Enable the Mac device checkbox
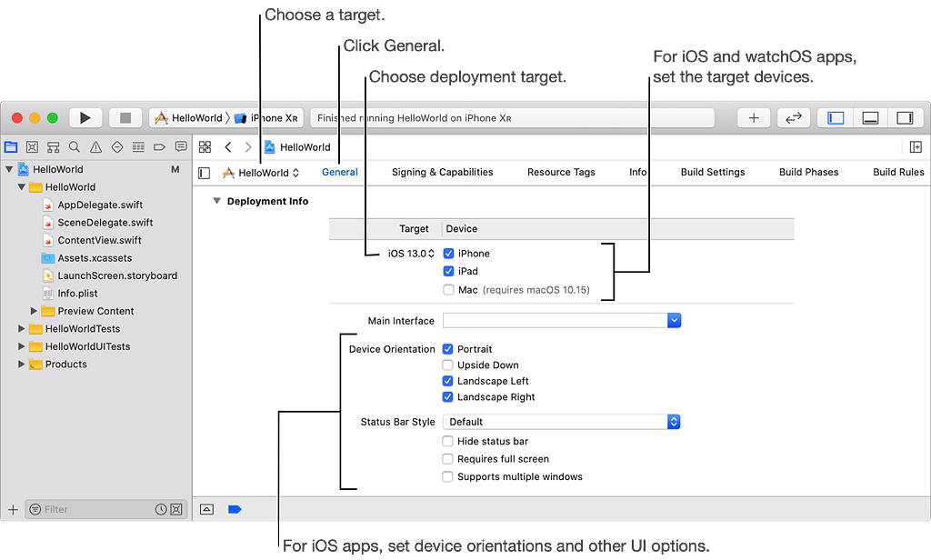The image size is (931, 560). (x=448, y=290)
